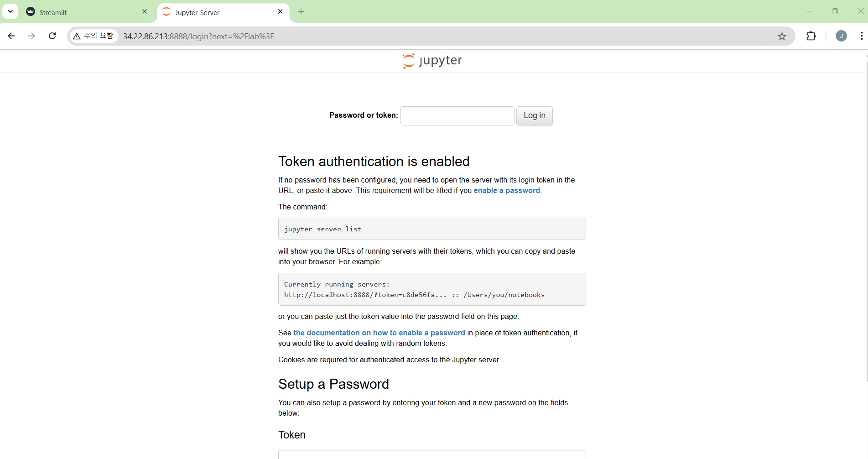
Task: Click the 'jupyter server list' command text
Action: tap(322, 229)
